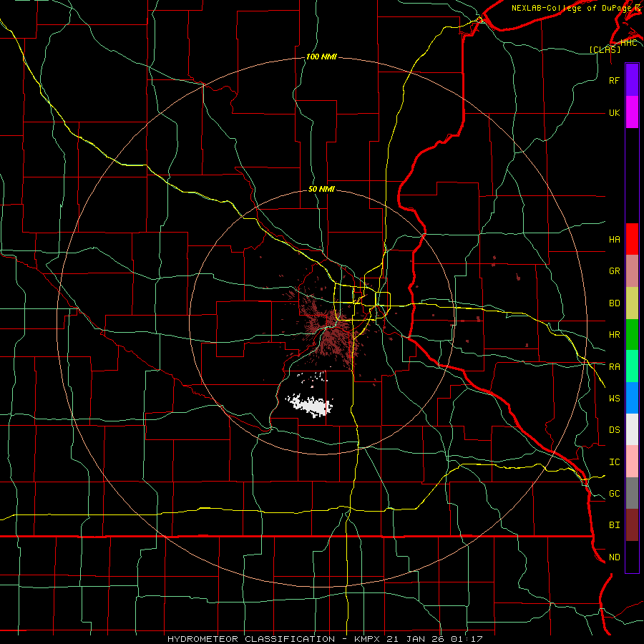The width and height of the screenshot is (644, 644).
Task: Click the ND black legend swatch
Action: [x=632, y=557]
